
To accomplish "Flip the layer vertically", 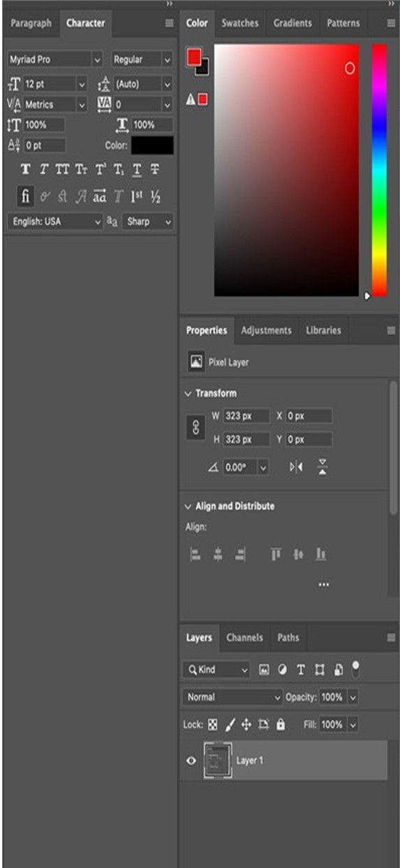I will coord(323,467).
